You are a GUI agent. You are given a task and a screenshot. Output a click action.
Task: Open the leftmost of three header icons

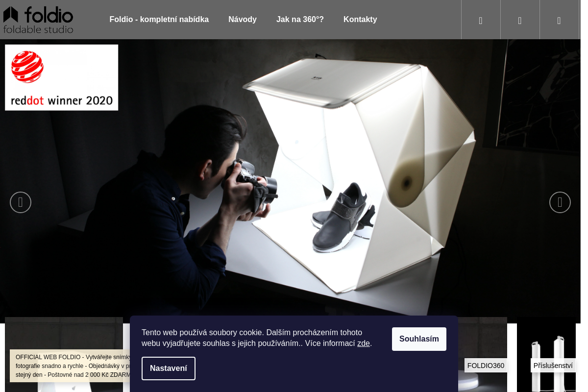tap(481, 20)
